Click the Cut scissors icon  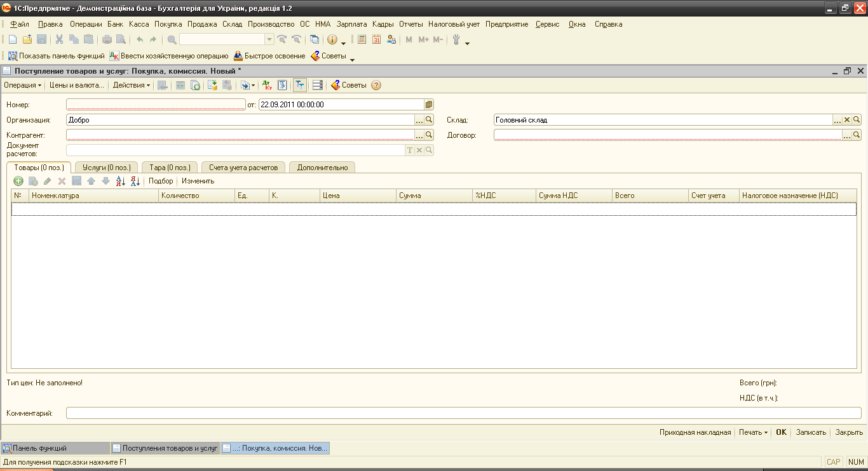pyautogui.click(x=59, y=39)
